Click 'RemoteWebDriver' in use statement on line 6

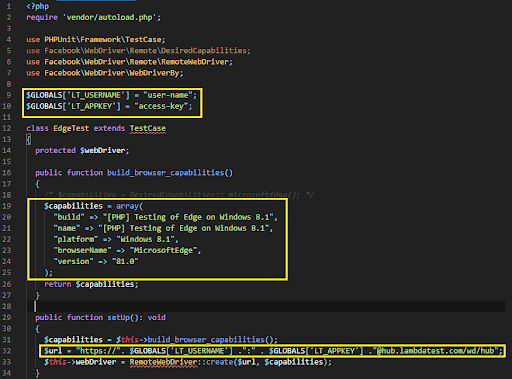coord(195,62)
